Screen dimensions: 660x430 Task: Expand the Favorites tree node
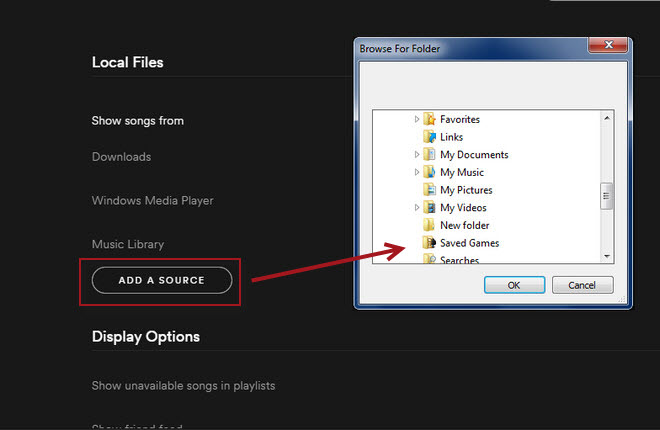(417, 119)
